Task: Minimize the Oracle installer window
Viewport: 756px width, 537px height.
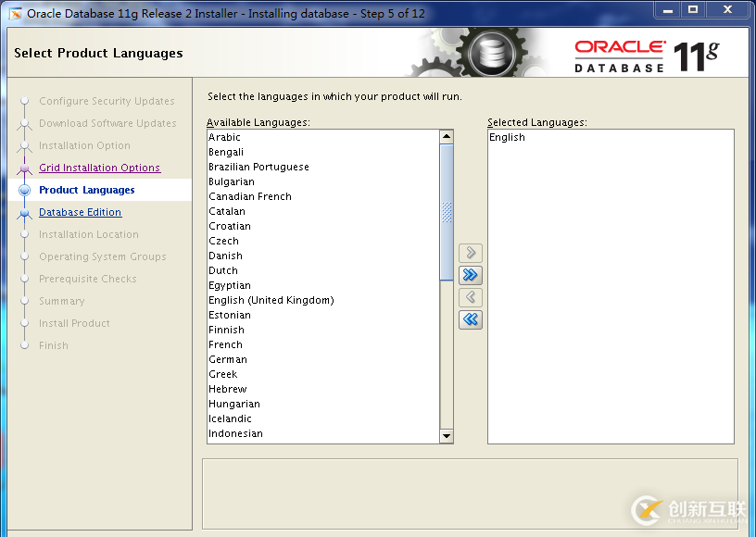Action: point(668,9)
